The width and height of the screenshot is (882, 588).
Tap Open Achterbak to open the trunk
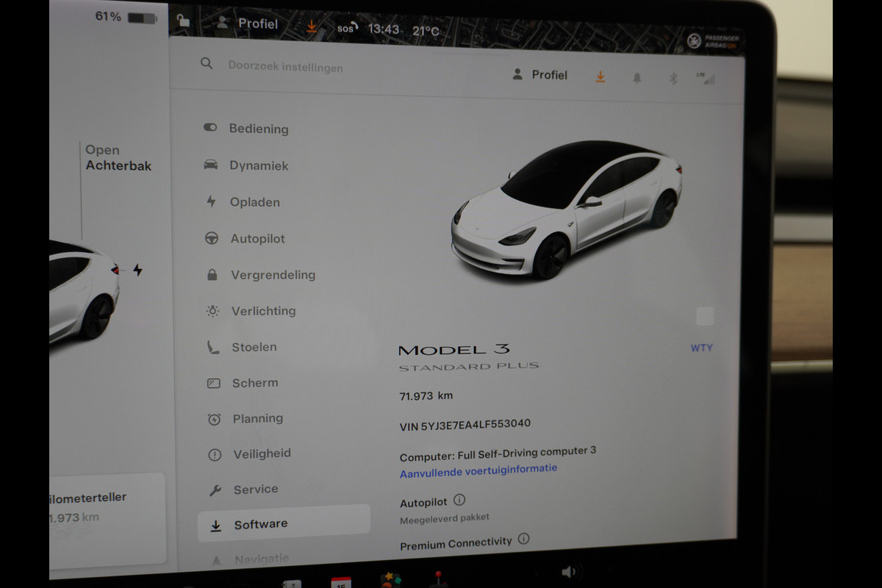(118, 158)
